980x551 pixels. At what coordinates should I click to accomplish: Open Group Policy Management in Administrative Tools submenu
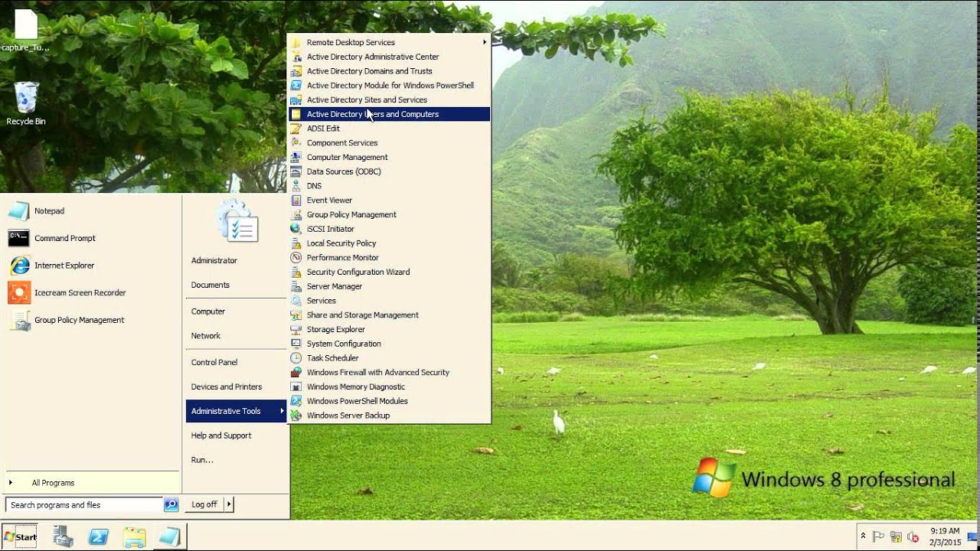click(x=389, y=214)
